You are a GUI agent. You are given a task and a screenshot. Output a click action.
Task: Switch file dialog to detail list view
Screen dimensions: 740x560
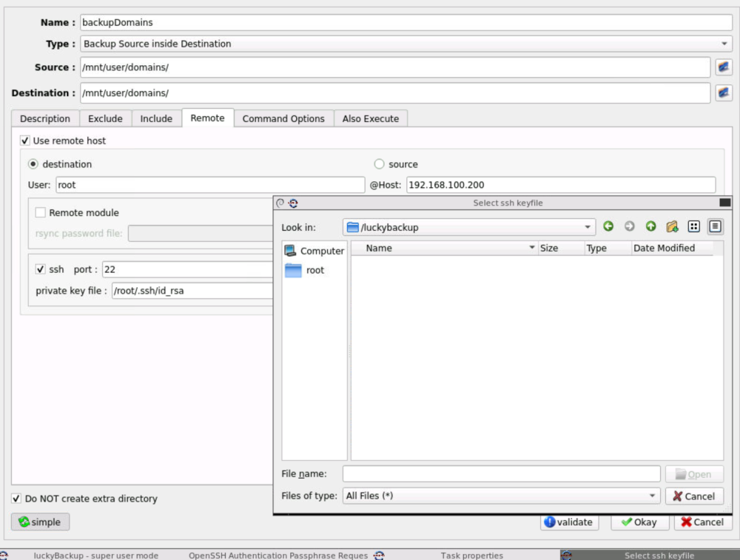point(715,226)
